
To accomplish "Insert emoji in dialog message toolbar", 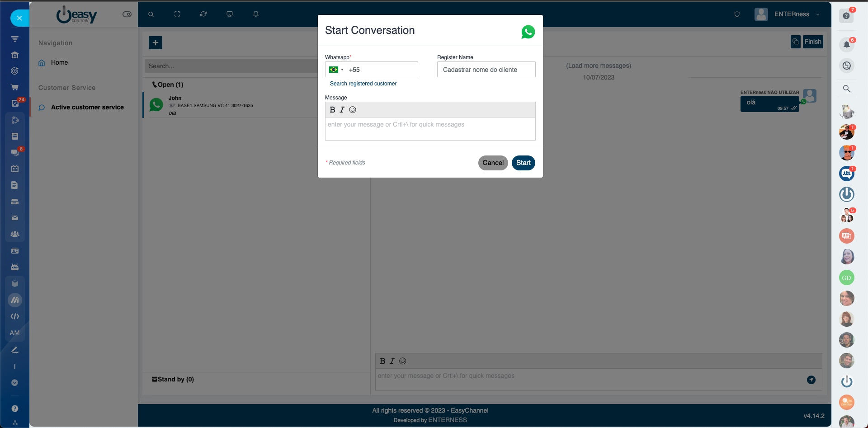I will point(353,110).
